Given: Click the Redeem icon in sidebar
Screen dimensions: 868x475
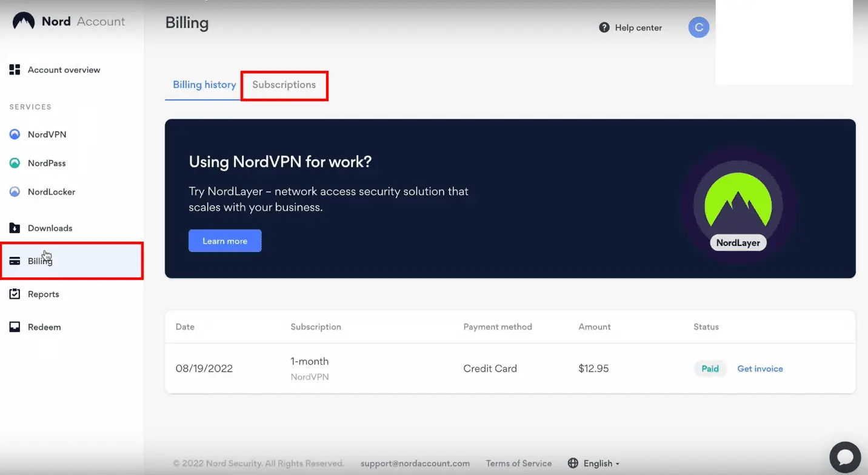Looking at the screenshot, I should pos(15,327).
